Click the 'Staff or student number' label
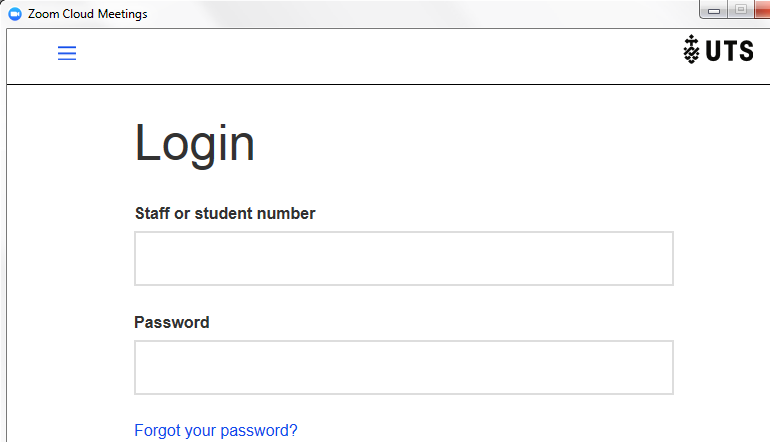 click(225, 213)
